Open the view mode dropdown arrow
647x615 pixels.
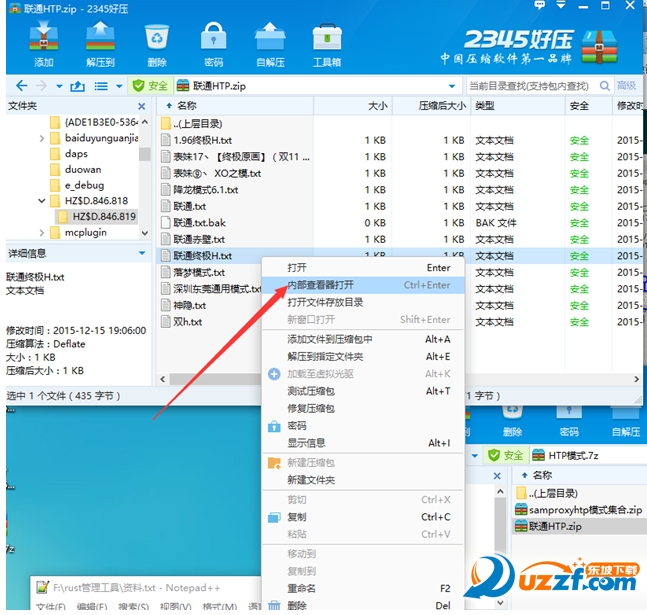(x=119, y=86)
